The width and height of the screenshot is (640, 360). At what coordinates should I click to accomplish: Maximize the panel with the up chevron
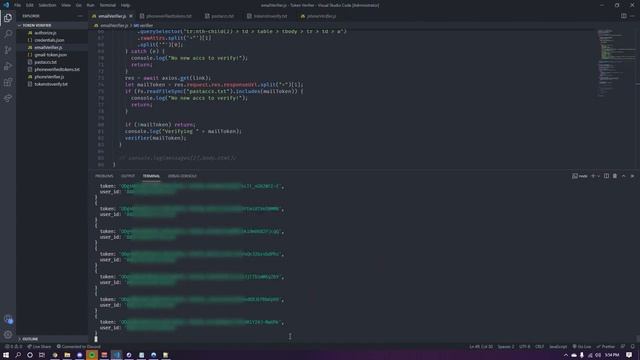[623, 176]
